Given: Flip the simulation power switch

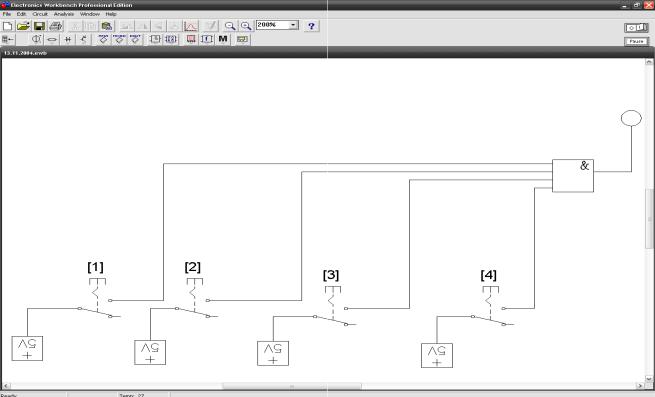Looking at the screenshot, I should [x=636, y=28].
